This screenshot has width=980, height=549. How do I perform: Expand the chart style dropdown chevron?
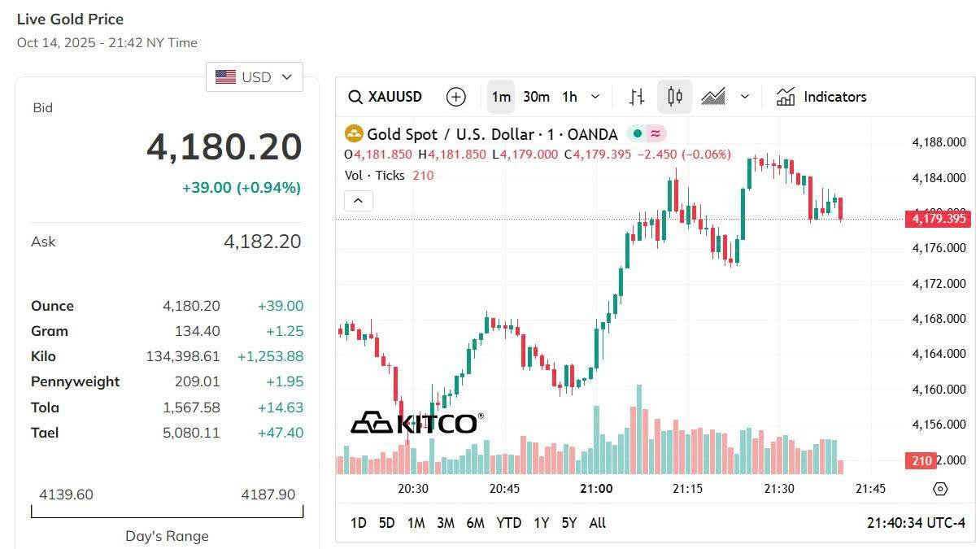(x=745, y=97)
